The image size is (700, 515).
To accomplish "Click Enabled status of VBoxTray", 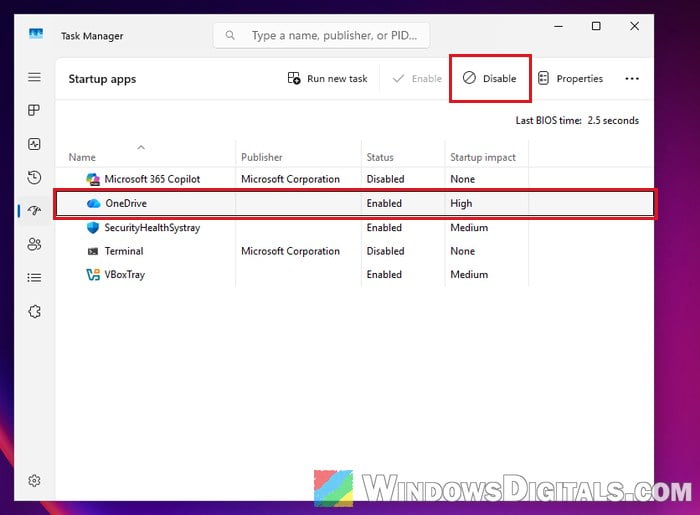I will coord(384,274).
